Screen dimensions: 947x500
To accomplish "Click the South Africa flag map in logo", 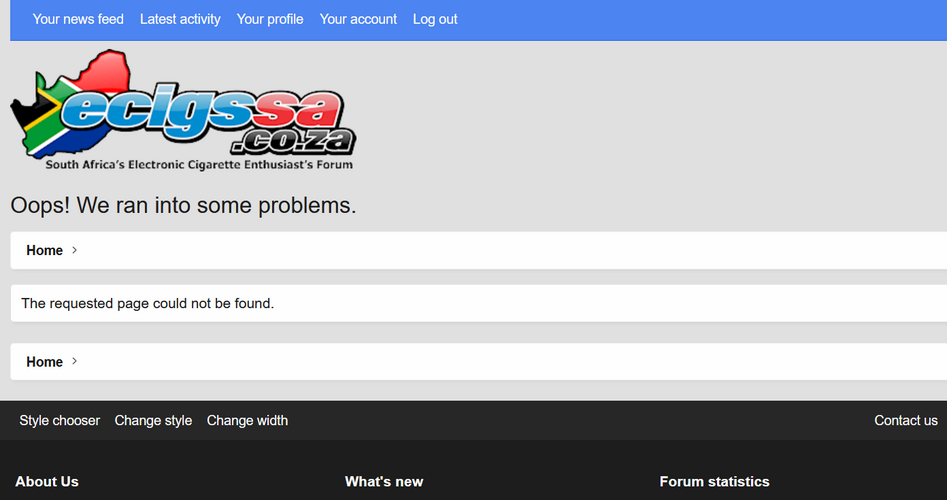I will (x=69, y=103).
